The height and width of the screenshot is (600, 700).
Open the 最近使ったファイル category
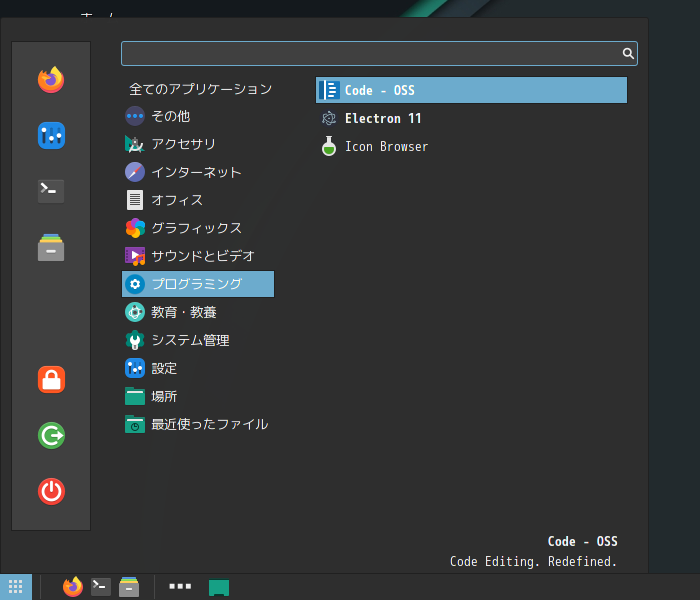coord(198,424)
